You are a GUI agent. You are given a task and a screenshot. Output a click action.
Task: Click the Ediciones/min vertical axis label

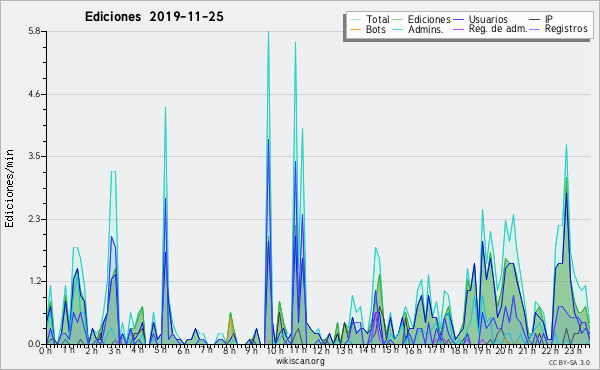pos(9,188)
